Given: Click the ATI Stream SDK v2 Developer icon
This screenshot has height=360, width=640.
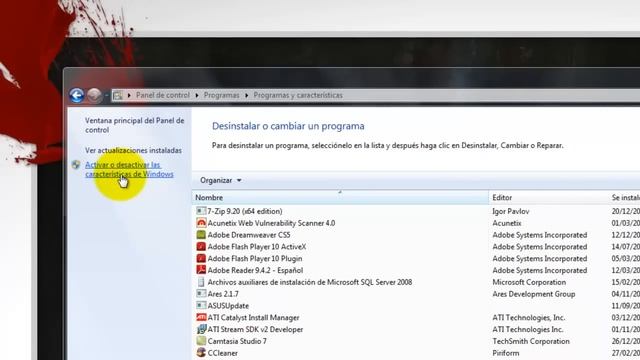Looking at the screenshot, I should (x=201, y=329).
